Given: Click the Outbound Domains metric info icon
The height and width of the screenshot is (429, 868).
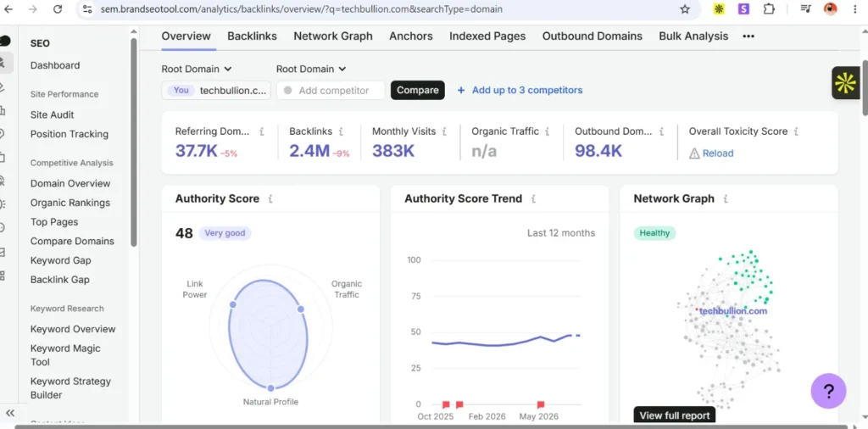Looking at the screenshot, I should 661,131.
